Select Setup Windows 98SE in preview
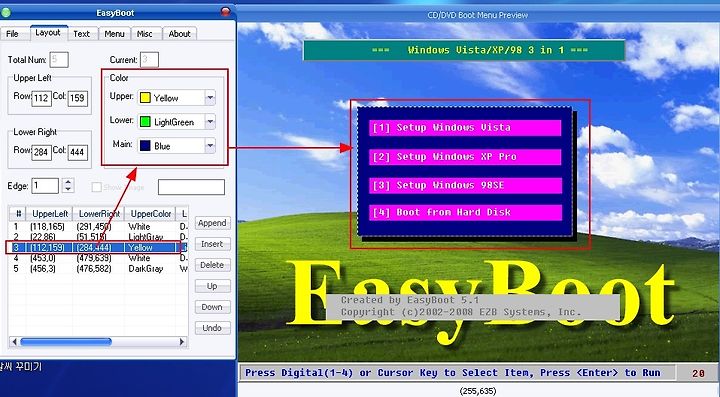The image size is (720, 397). click(x=465, y=185)
